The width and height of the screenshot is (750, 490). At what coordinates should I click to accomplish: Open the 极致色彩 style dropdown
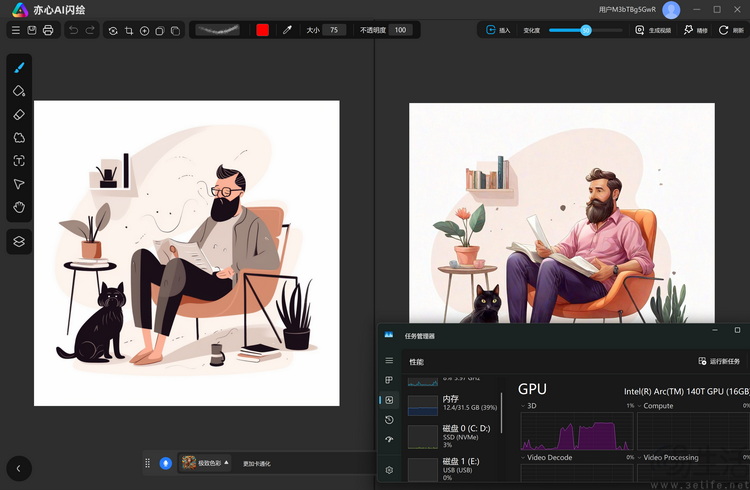[205, 463]
